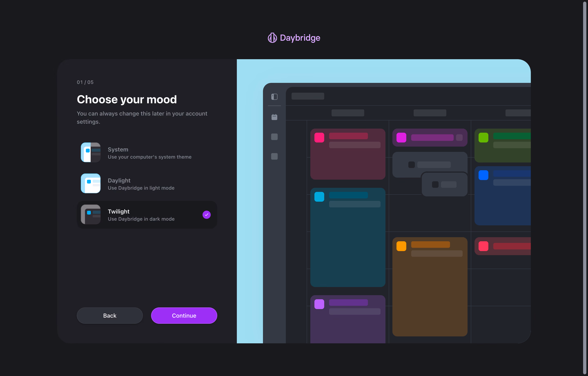Image resolution: width=588 pixels, height=376 pixels.
Task: Click the Daylight theme thumbnail icon
Action: (x=91, y=183)
